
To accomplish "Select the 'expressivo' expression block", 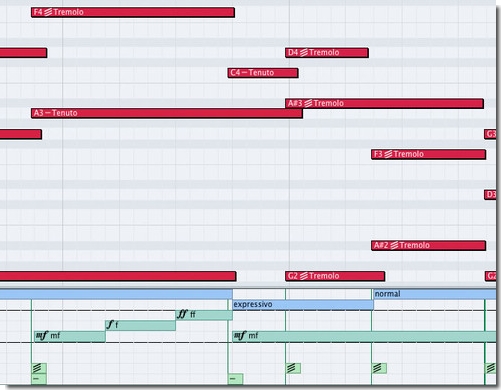I will (x=303, y=304).
